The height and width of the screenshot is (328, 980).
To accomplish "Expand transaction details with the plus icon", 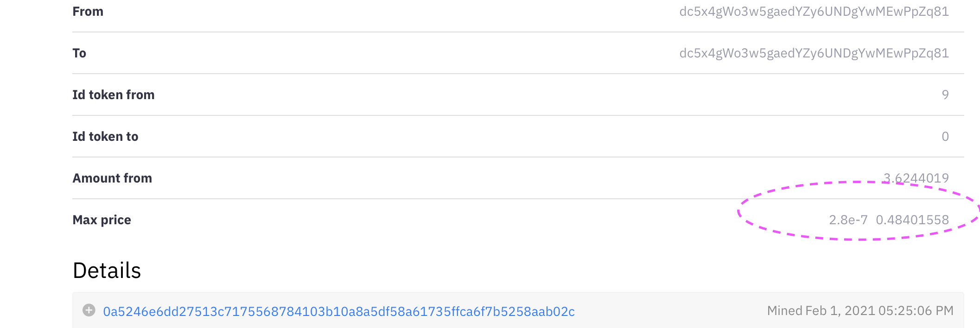I will pos(89,310).
